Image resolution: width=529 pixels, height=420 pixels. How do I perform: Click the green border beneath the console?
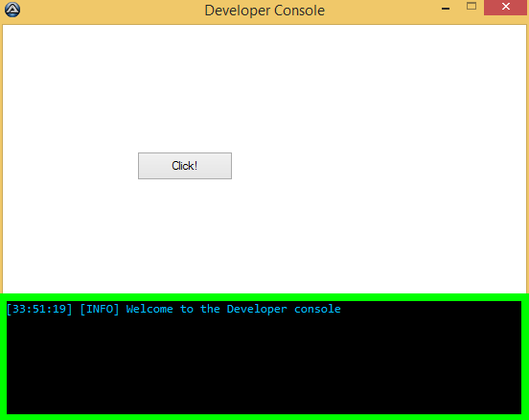point(264,417)
